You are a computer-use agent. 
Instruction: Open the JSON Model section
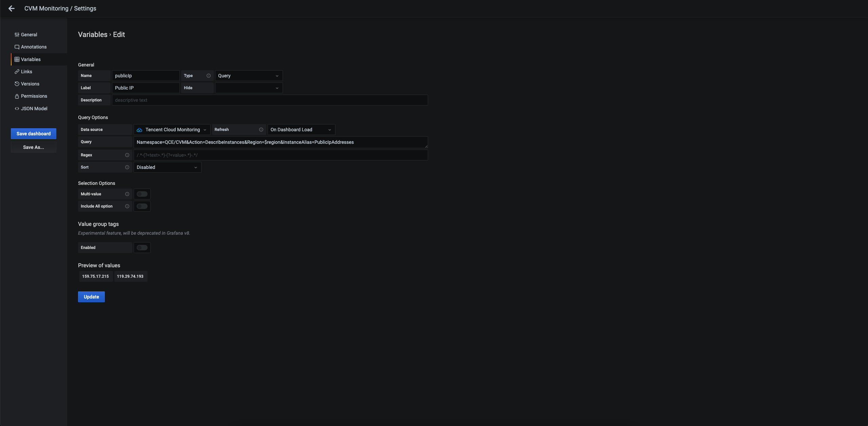pyautogui.click(x=34, y=109)
